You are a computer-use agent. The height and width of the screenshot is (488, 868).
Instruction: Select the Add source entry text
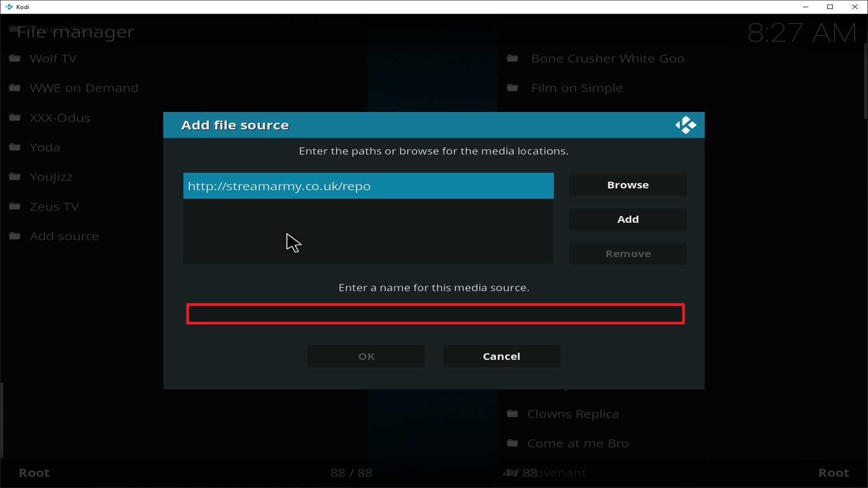[x=64, y=236]
